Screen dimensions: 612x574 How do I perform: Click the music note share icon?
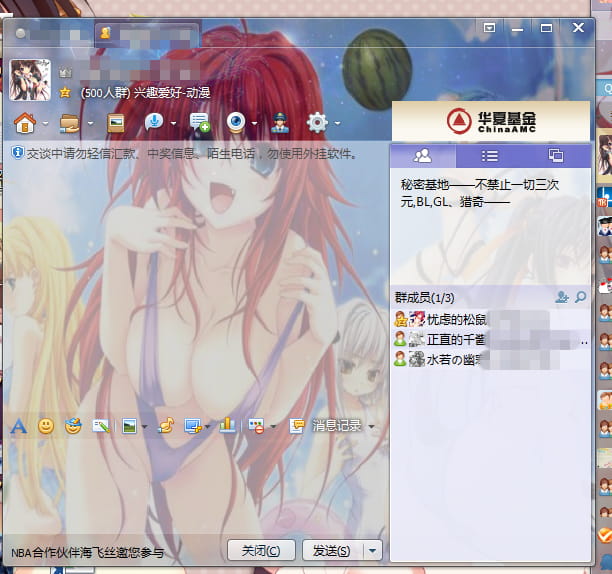[x=166, y=426]
